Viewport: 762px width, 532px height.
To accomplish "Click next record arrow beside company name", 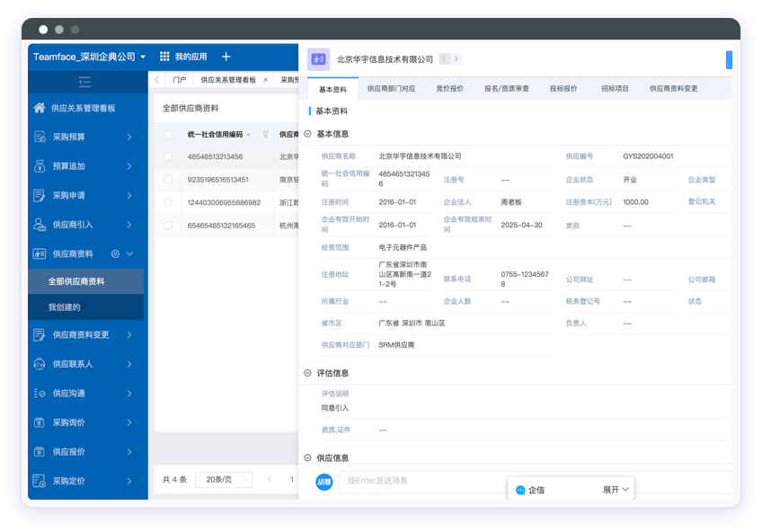I will (x=456, y=59).
